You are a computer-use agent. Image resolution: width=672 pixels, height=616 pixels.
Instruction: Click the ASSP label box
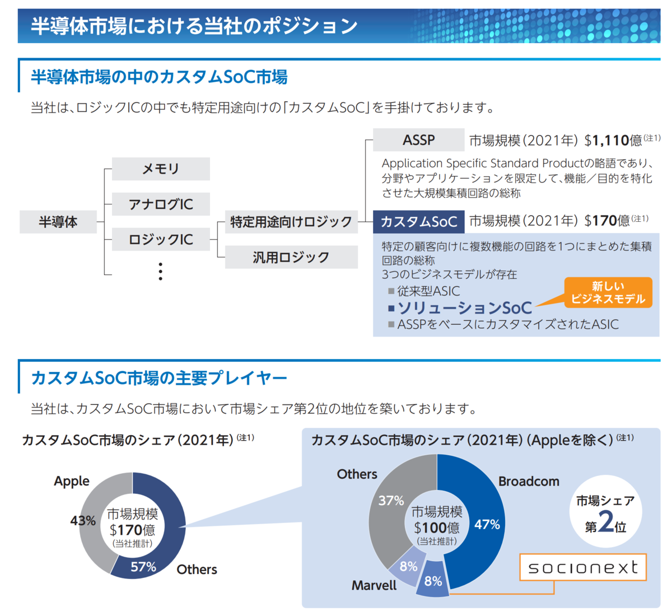tap(419, 140)
